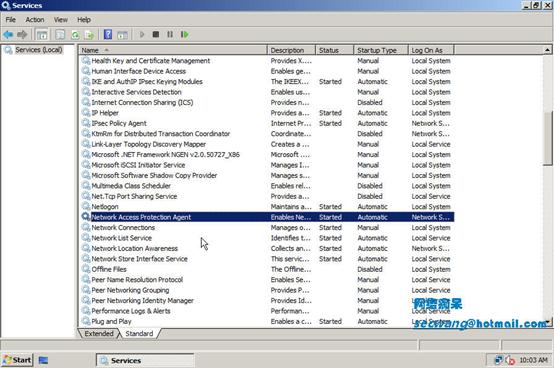The image size is (554, 368).
Task: Toggle the Show/Hide Console Tree icon
Action: pyautogui.click(x=42, y=35)
